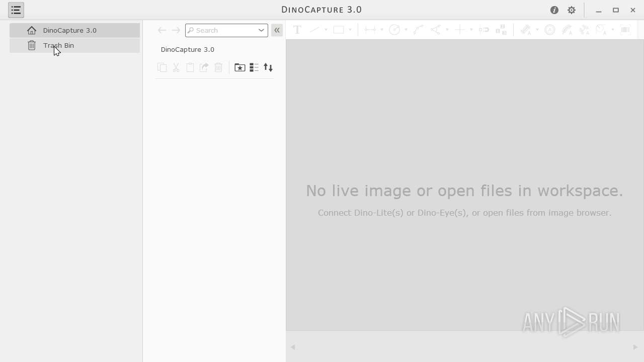Create new starred folder
644x362 pixels.
pos(240,67)
